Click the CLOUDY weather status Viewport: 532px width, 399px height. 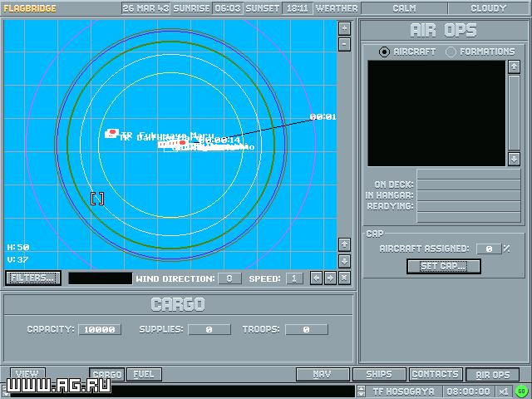[489, 8]
